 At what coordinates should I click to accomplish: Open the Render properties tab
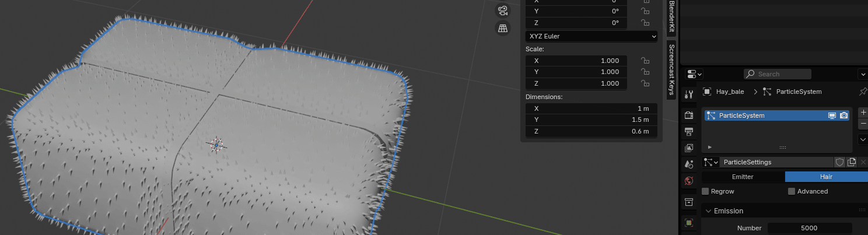[689, 115]
